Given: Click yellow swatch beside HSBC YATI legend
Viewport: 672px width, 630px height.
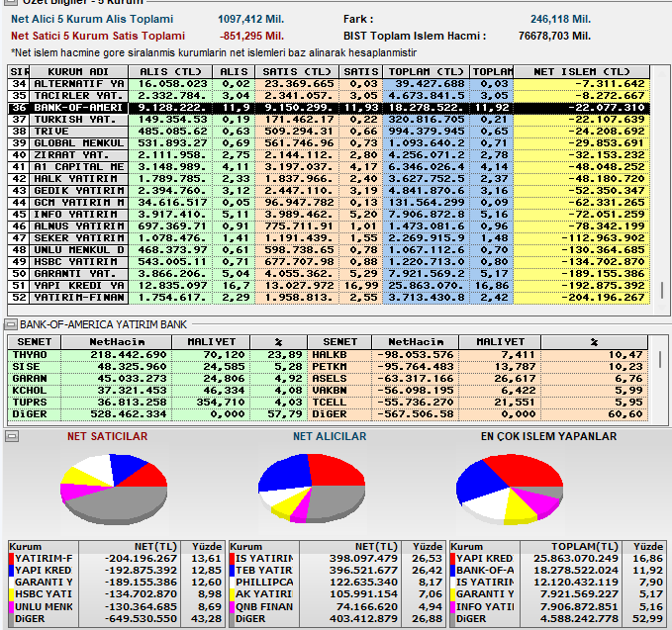Looking at the screenshot, I should click(12, 594).
